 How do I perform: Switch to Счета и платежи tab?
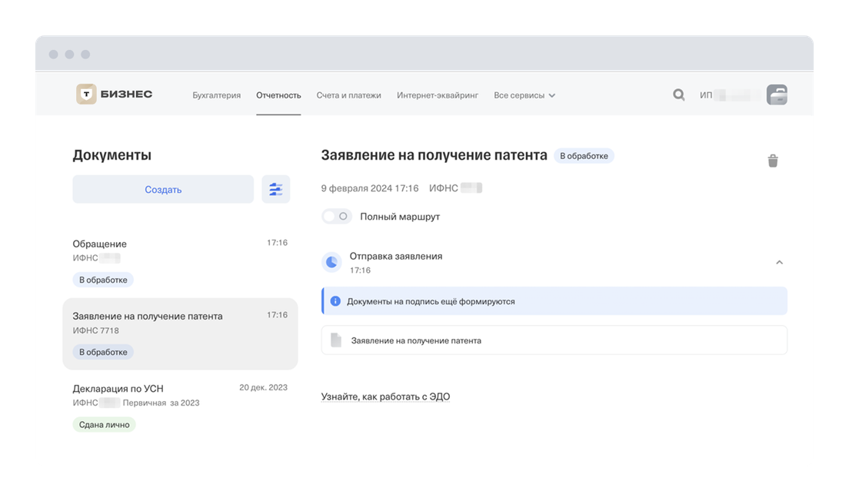348,95
